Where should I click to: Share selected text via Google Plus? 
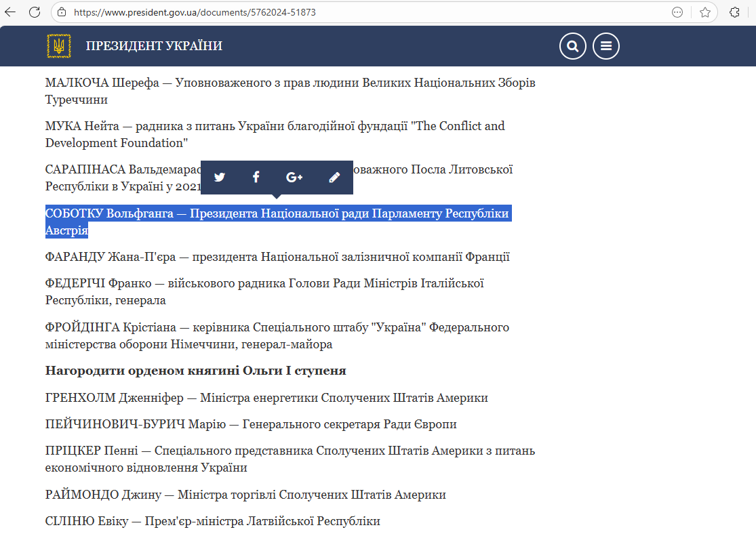click(294, 178)
